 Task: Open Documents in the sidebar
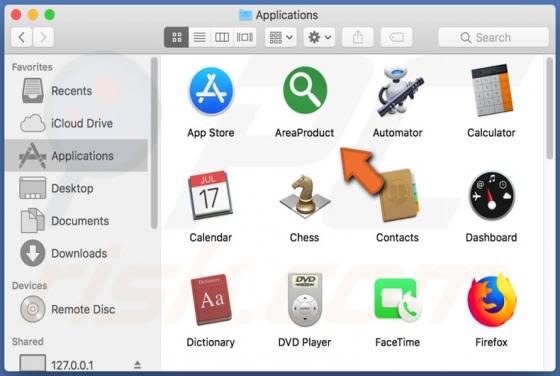click(76, 221)
